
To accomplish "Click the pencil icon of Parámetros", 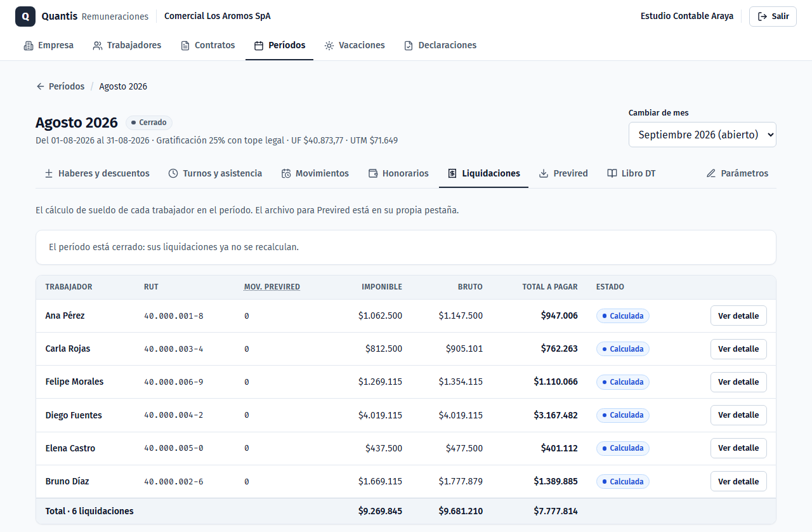I will tap(711, 173).
